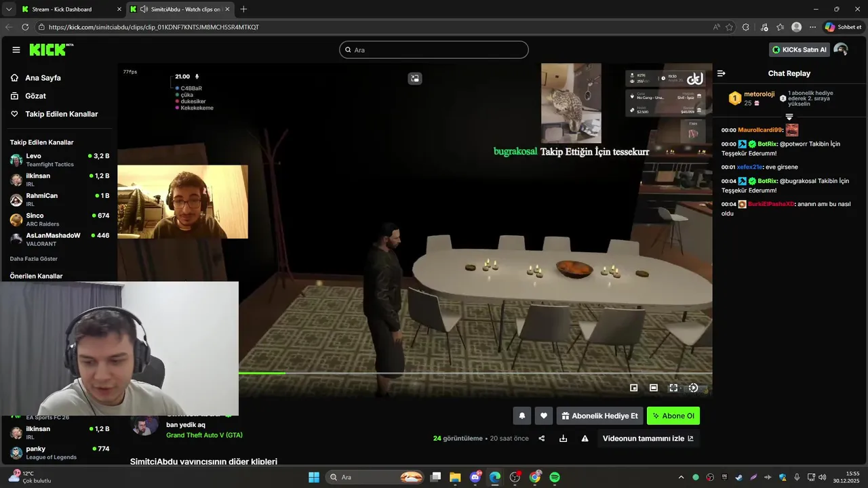Open Edge settings and more menu
This screenshot has height=488, width=868.
[x=812, y=27]
